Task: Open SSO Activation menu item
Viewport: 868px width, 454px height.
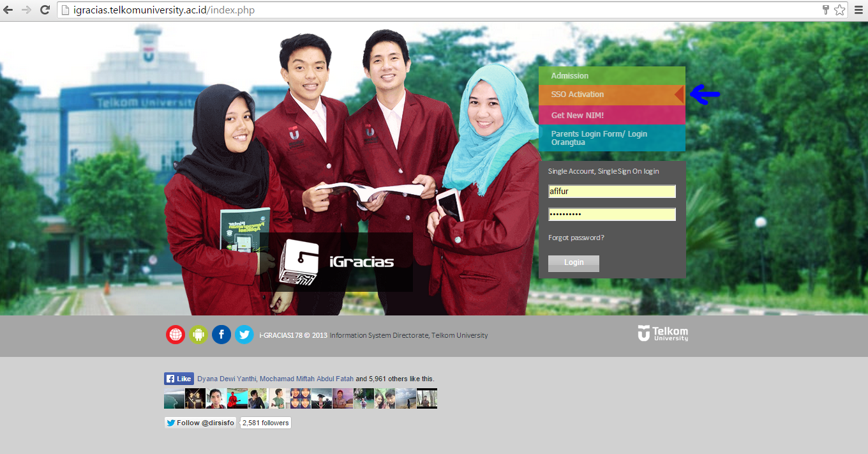Action: click(x=611, y=95)
